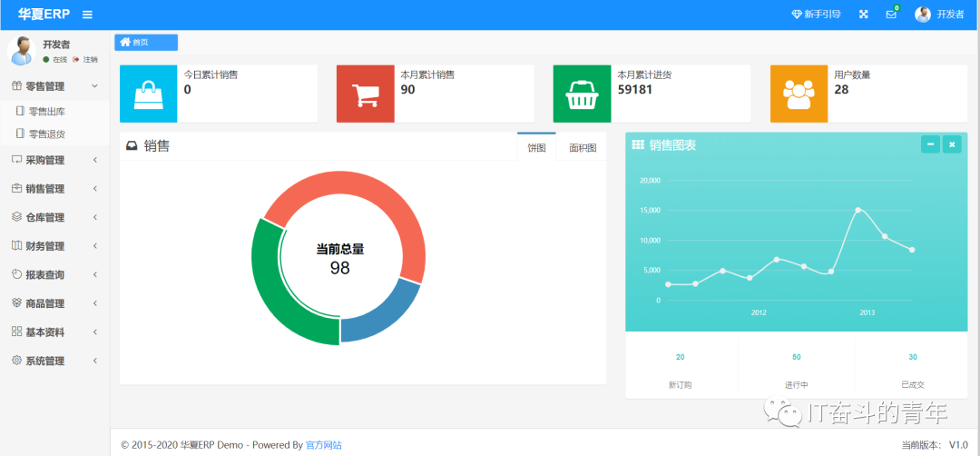Click the 新订购 statistic showing 20
Image resolution: width=980 pixels, height=456 pixels.
point(680,371)
